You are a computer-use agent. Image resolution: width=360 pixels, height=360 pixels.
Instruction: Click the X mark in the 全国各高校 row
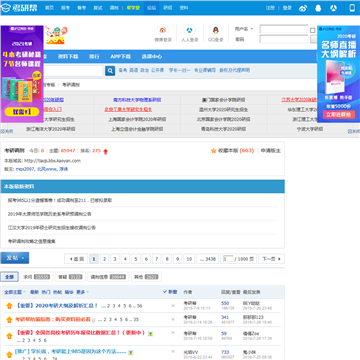[x=173, y=333]
